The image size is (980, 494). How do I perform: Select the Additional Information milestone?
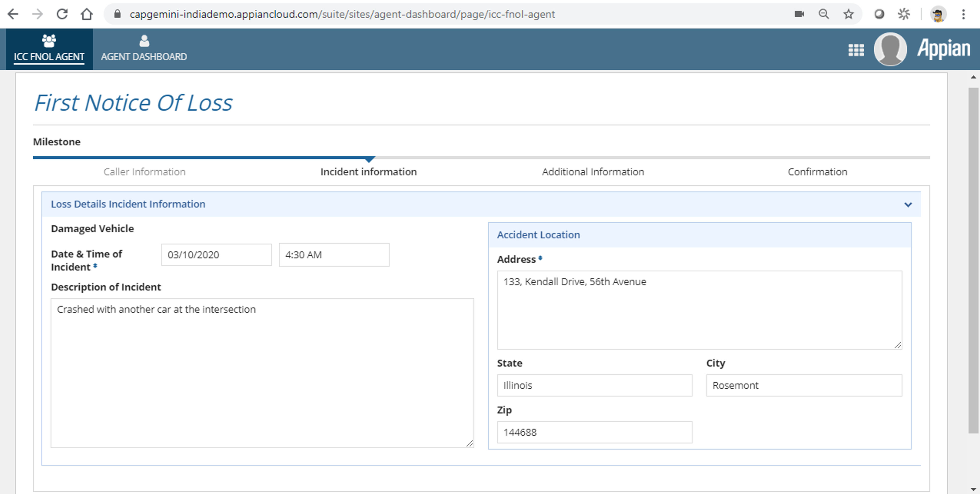pos(593,172)
